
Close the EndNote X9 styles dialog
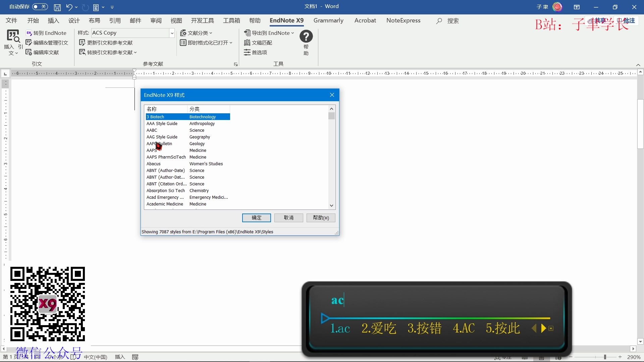332,95
